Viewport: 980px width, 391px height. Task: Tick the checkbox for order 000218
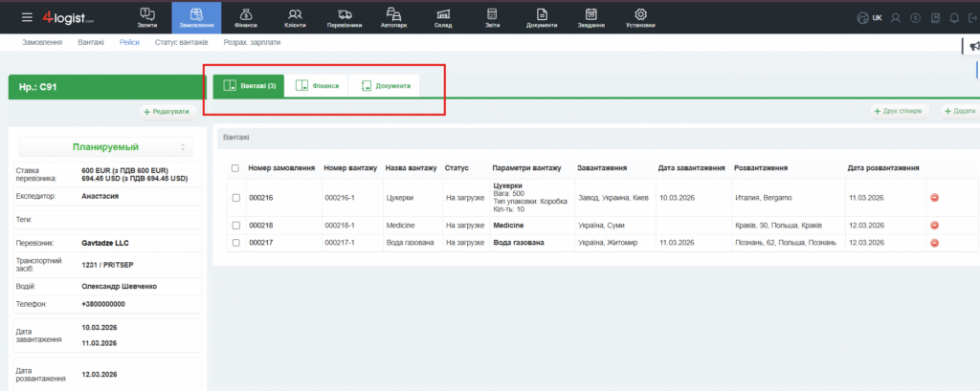click(235, 225)
